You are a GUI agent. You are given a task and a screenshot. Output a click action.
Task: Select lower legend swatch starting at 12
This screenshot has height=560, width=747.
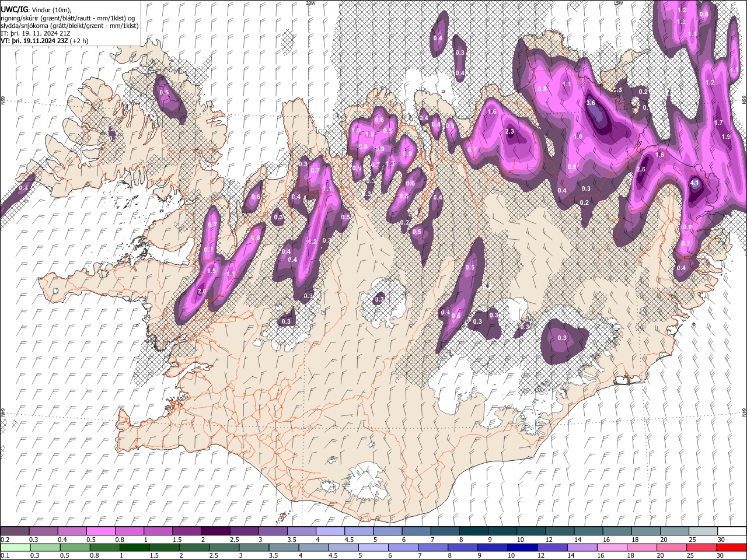coord(551,547)
